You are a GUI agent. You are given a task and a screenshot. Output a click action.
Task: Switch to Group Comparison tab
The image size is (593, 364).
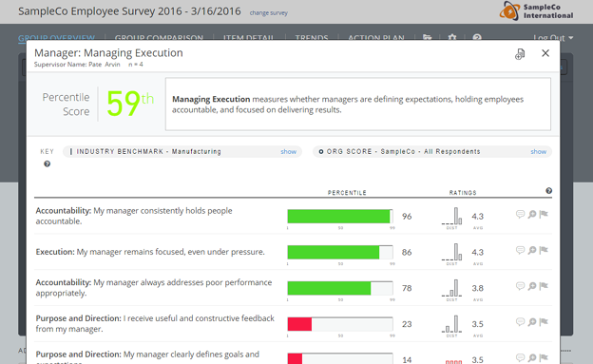[x=159, y=37]
